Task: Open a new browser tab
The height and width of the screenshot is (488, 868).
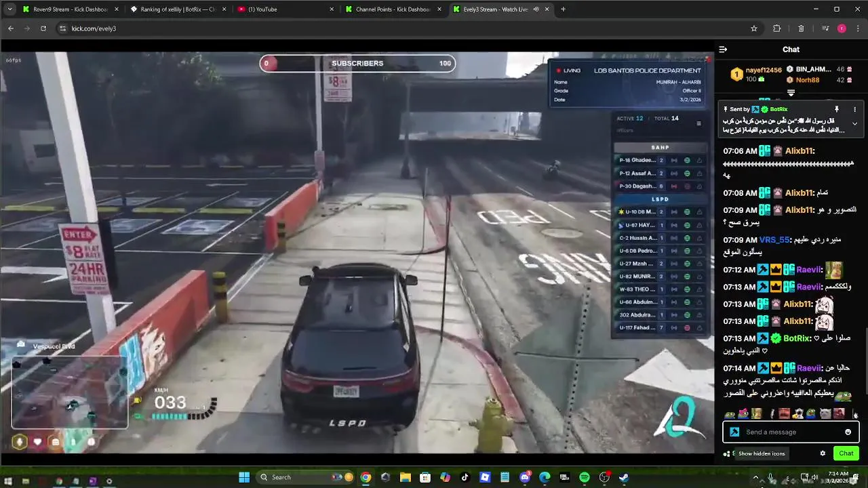Action: (x=563, y=9)
